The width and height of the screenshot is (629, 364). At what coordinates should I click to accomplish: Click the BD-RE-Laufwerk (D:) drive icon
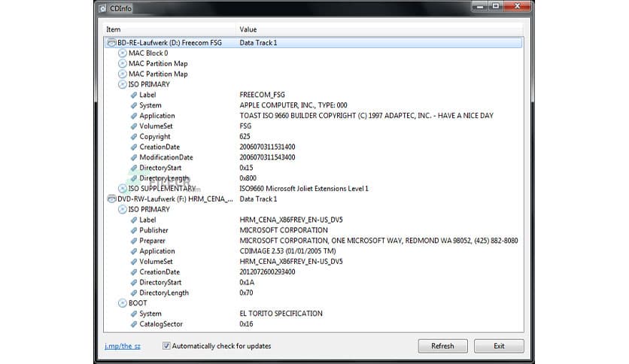111,43
